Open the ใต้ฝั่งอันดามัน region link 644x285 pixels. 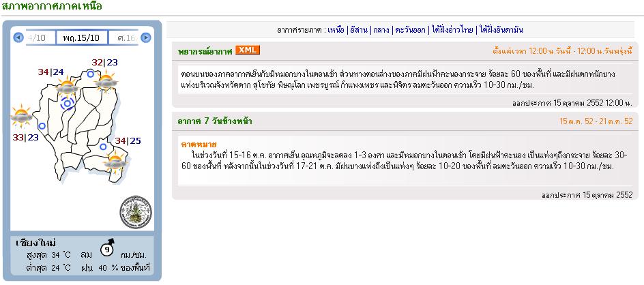click(501, 30)
